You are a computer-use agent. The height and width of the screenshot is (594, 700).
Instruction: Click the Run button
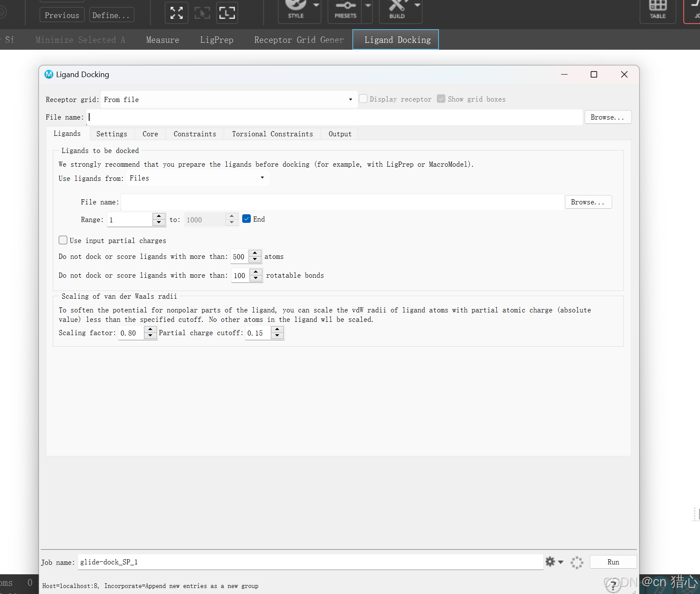point(613,562)
